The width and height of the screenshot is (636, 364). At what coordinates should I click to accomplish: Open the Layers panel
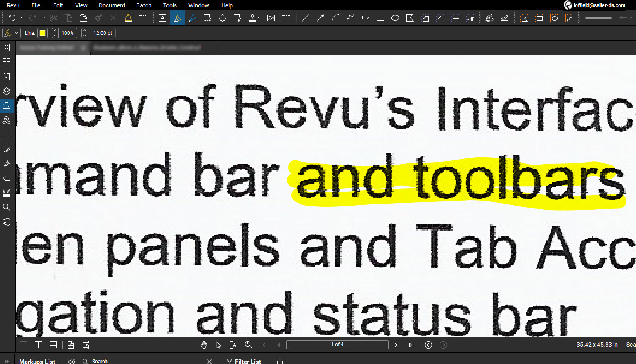point(7,91)
